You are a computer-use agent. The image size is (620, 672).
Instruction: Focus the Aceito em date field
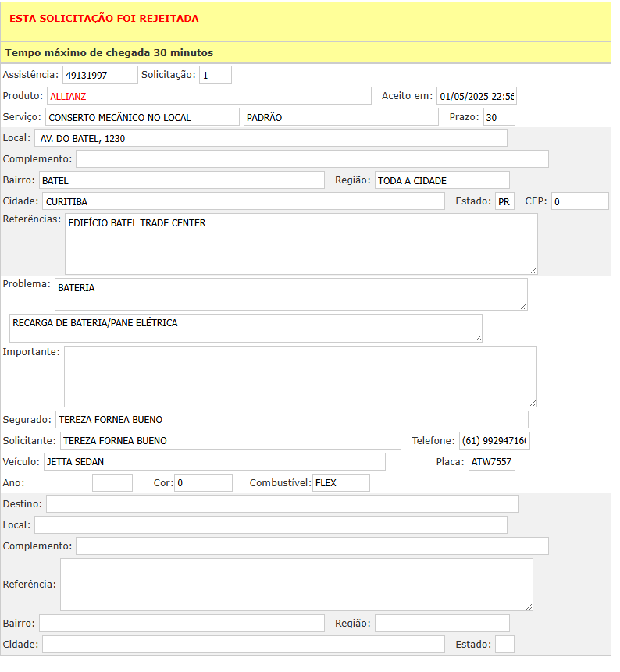coord(476,96)
